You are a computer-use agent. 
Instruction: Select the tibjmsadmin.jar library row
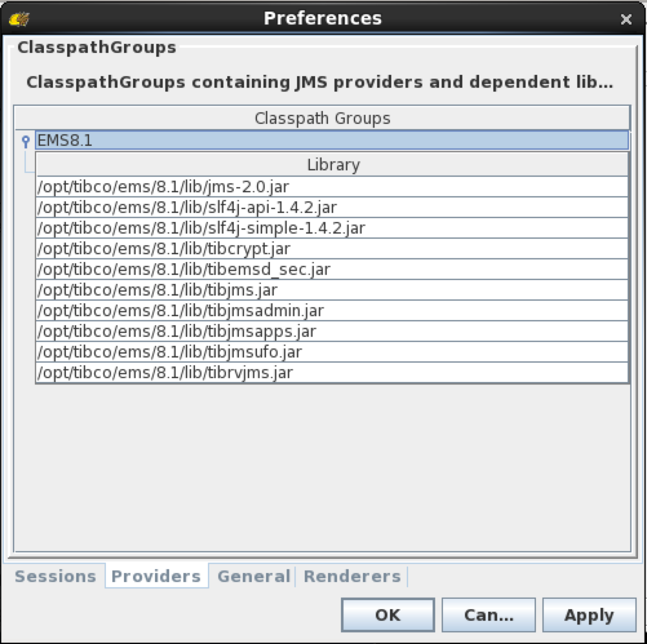(x=332, y=310)
